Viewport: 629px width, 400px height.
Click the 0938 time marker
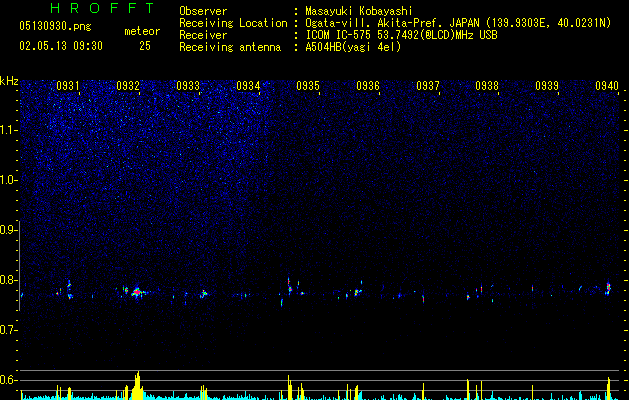click(x=487, y=85)
